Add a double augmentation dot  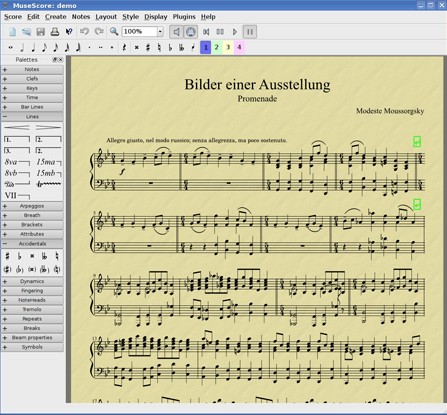[x=101, y=48]
